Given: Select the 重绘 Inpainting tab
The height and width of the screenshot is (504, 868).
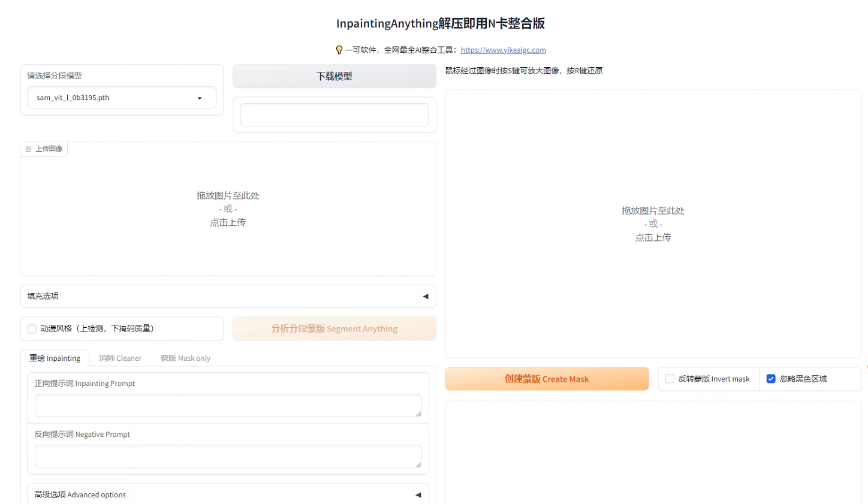Looking at the screenshot, I should click(x=55, y=358).
